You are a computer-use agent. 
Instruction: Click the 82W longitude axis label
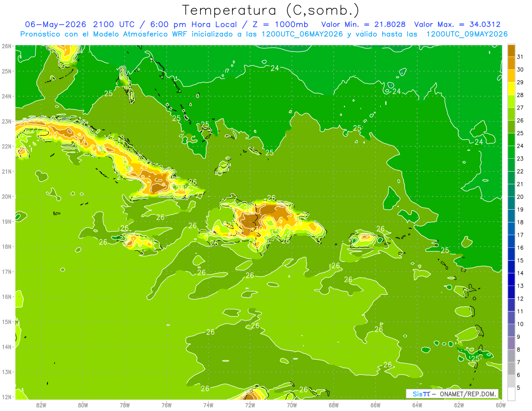point(41,405)
